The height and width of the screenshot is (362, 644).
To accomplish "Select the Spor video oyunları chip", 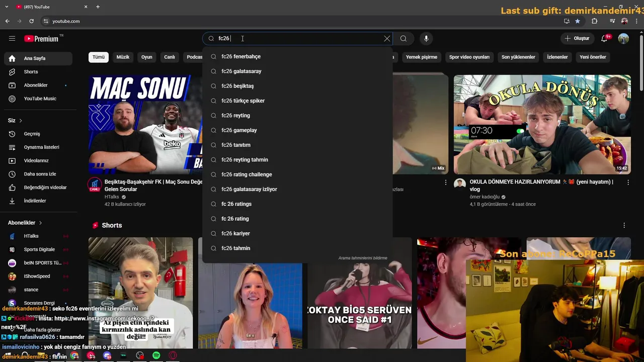I will 469,57.
